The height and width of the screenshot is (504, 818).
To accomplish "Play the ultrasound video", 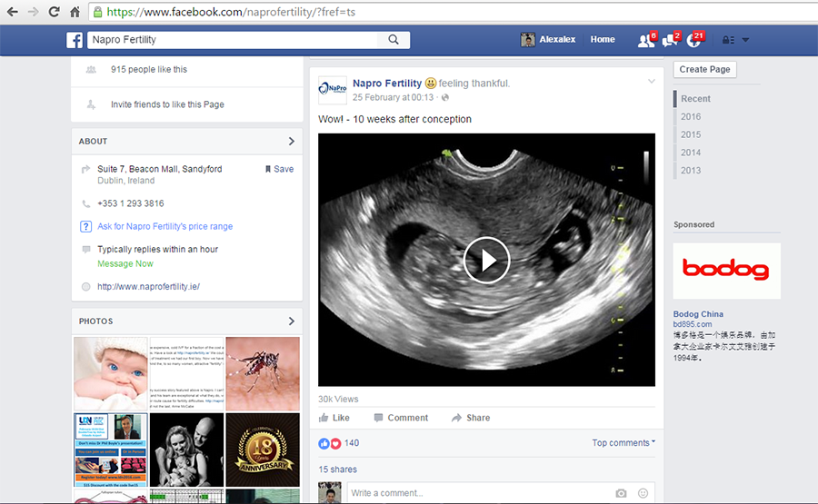I will [x=487, y=260].
